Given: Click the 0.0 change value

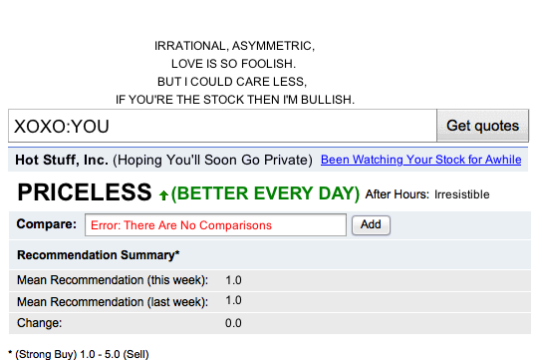Looking at the screenshot, I should (233, 323).
